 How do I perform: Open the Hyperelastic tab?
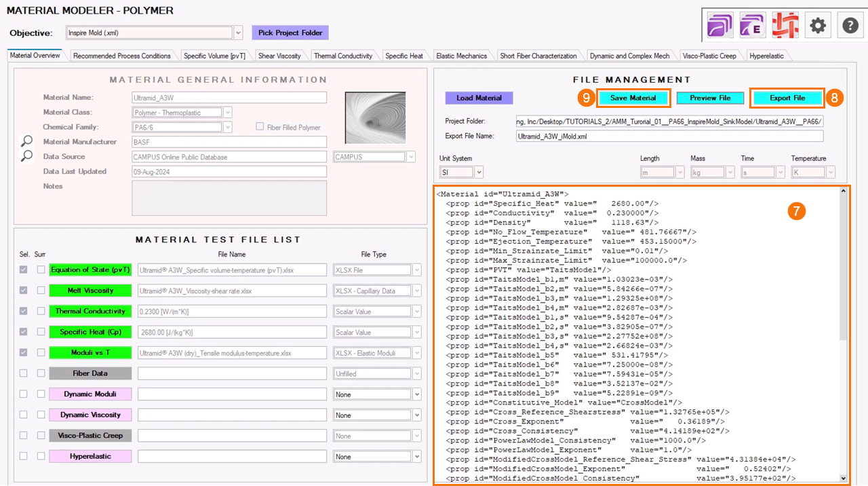point(766,56)
